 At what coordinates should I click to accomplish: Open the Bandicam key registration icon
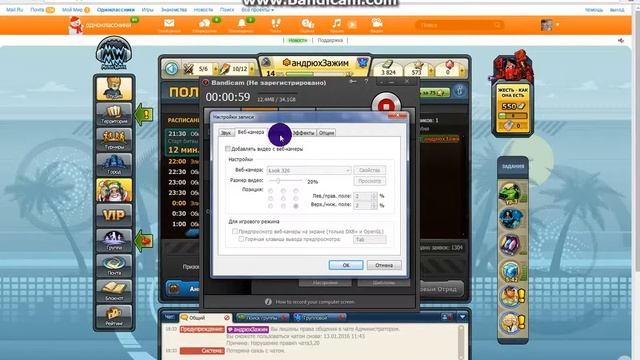coord(353,82)
